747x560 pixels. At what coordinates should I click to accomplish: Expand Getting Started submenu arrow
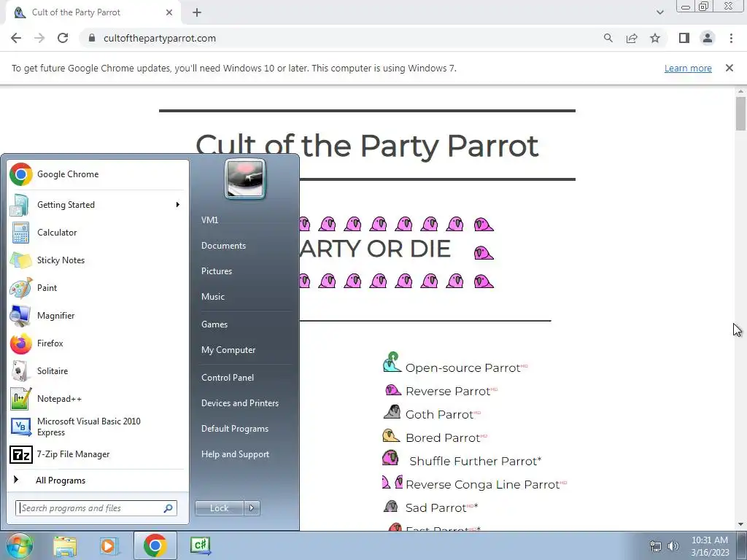pos(178,205)
